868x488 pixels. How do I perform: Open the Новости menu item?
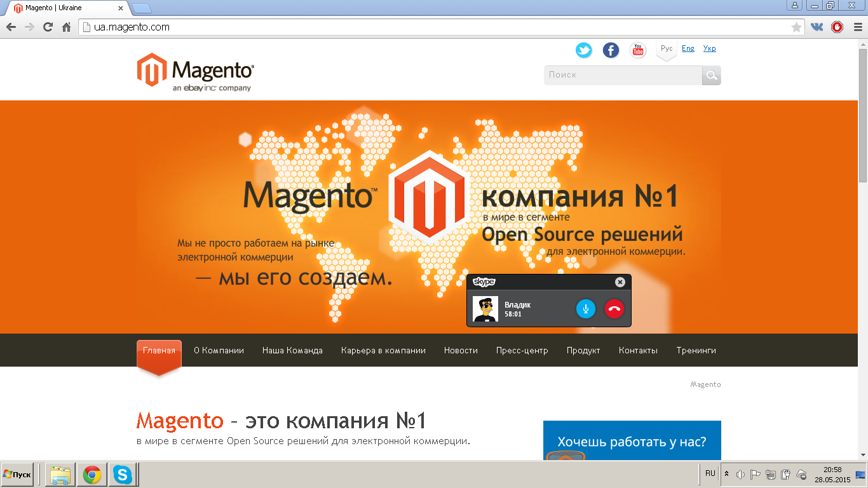point(461,350)
